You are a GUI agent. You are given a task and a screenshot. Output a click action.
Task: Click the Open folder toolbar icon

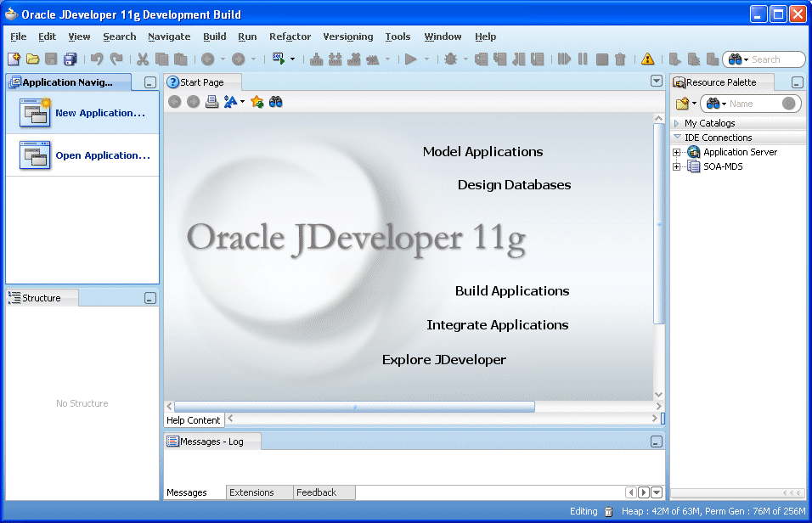click(x=32, y=59)
